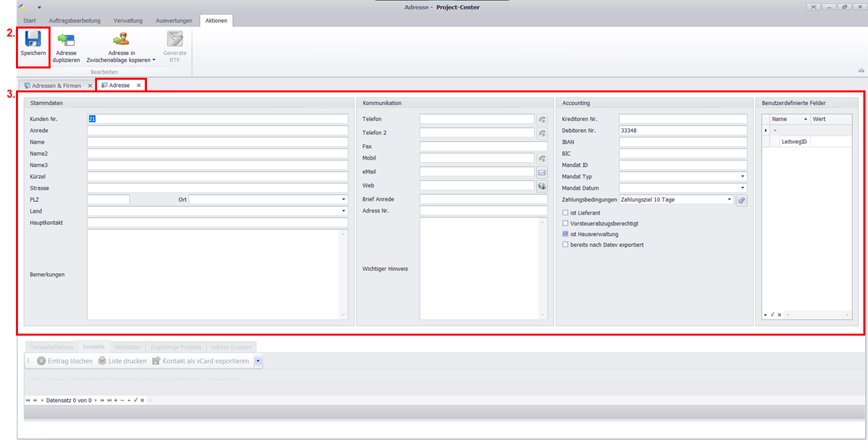
Task: Open the Mandat Typ dropdown
Action: 743,177
